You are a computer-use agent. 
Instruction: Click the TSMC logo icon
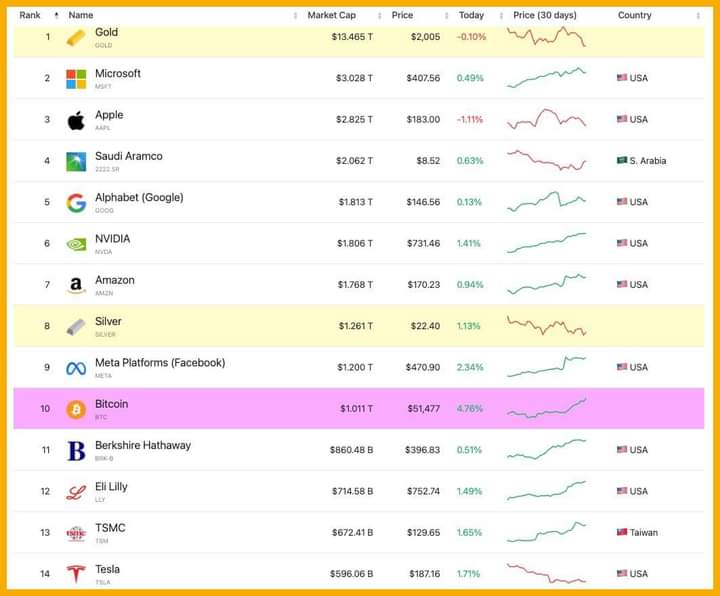[76, 534]
